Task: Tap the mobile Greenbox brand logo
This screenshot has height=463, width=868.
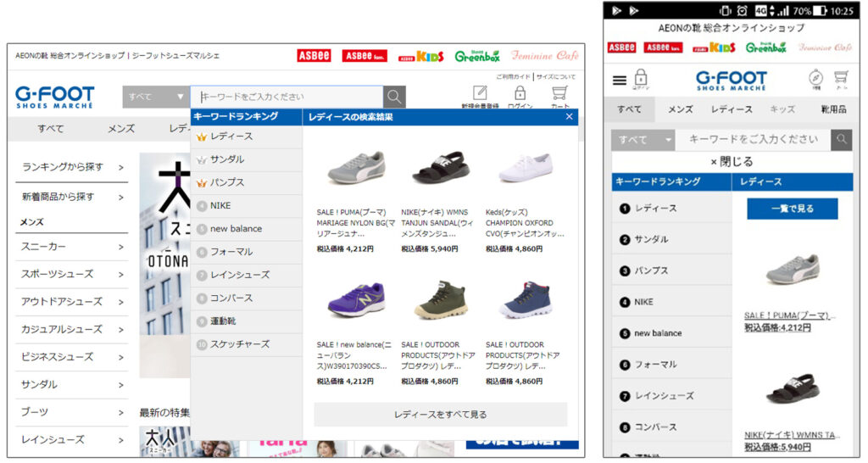Action: [x=766, y=47]
